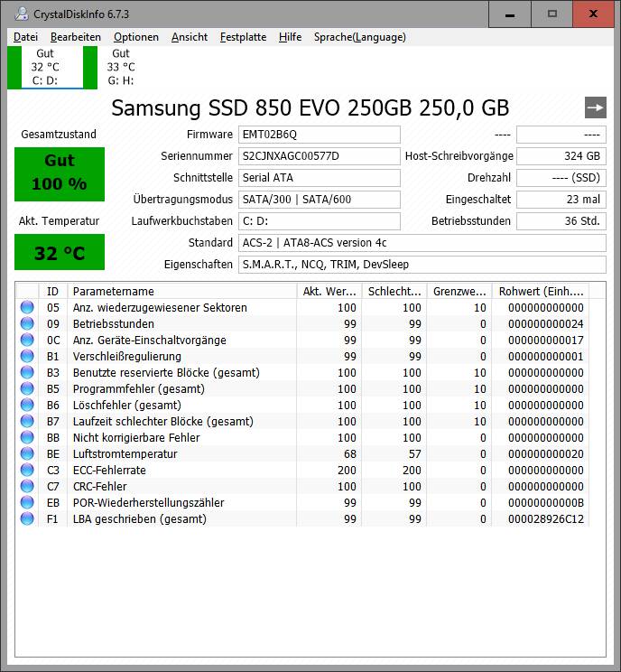Click the next disk arrow icon
The image size is (621, 672).
(596, 107)
